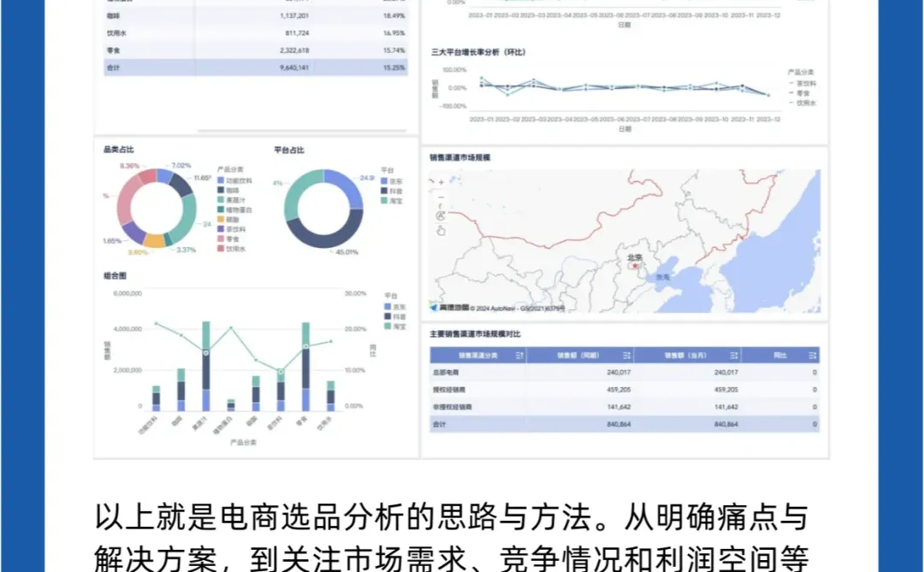
Task: Click 141,642 in the 销售额(当月) column
Action: point(726,407)
